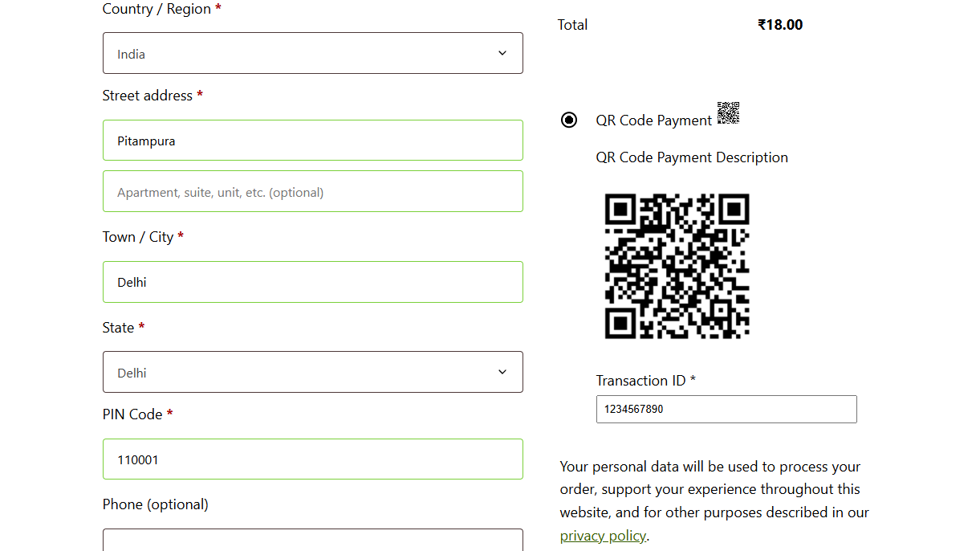Click the small QR code payment icon
Viewport: 980px width, 551px height.
(x=728, y=113)
